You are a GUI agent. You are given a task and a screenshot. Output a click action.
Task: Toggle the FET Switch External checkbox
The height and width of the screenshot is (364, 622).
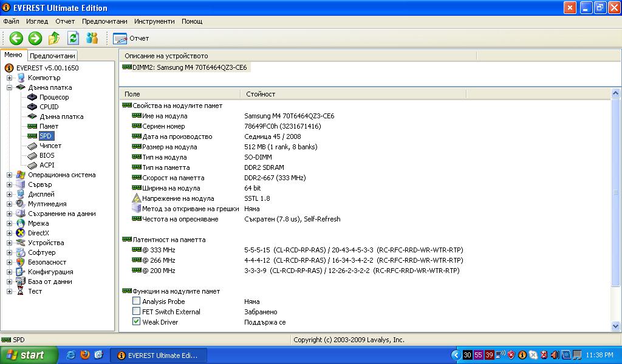(x=137, y=312)
